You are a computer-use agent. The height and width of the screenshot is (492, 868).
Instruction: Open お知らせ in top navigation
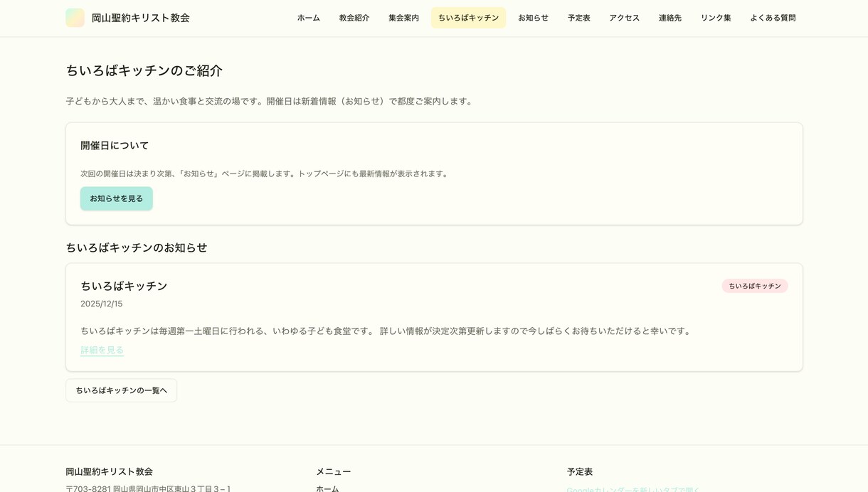533,18
